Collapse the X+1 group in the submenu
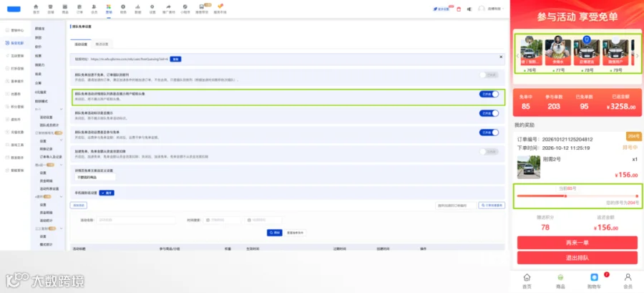The height and width of the screenshot is (293, 644). click(x=62, y=110)
